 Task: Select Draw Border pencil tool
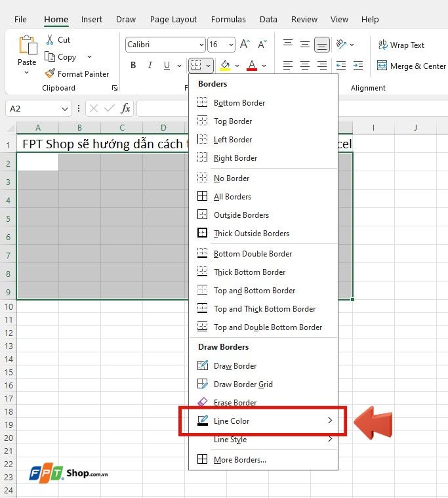263,366
